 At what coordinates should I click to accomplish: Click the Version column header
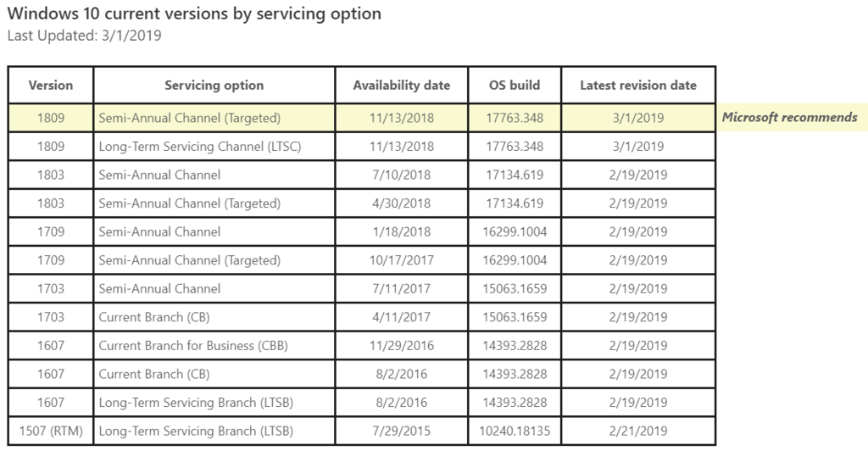tap(50, 86)
